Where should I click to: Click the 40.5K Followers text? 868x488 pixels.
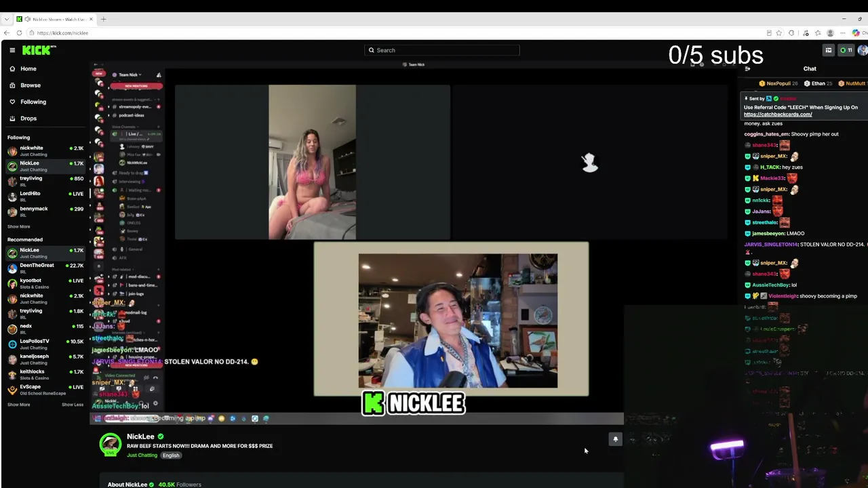(x=179, y=485)
